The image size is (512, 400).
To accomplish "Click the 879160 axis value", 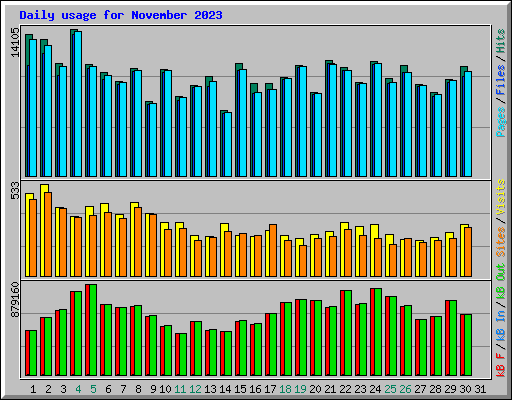I will [16, 300].
